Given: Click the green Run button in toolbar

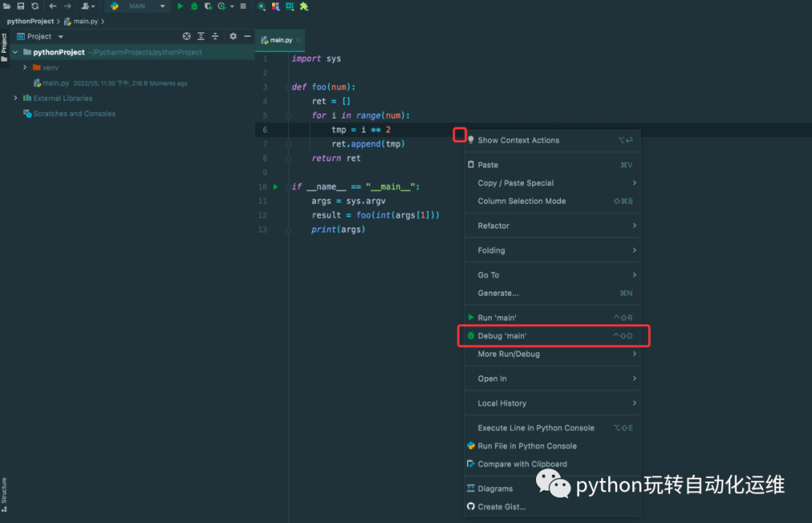Looking at the screenshot, I should [x=180, y=6].
